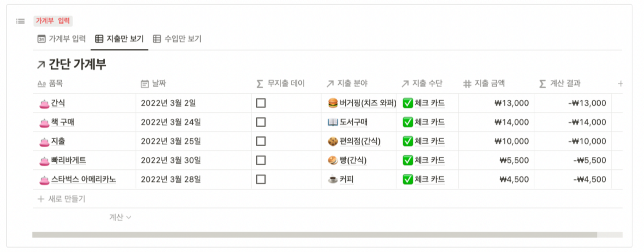Click the coffee cup icon next to 커피
This screenshot has height=252, width=644.
point(333,179)
